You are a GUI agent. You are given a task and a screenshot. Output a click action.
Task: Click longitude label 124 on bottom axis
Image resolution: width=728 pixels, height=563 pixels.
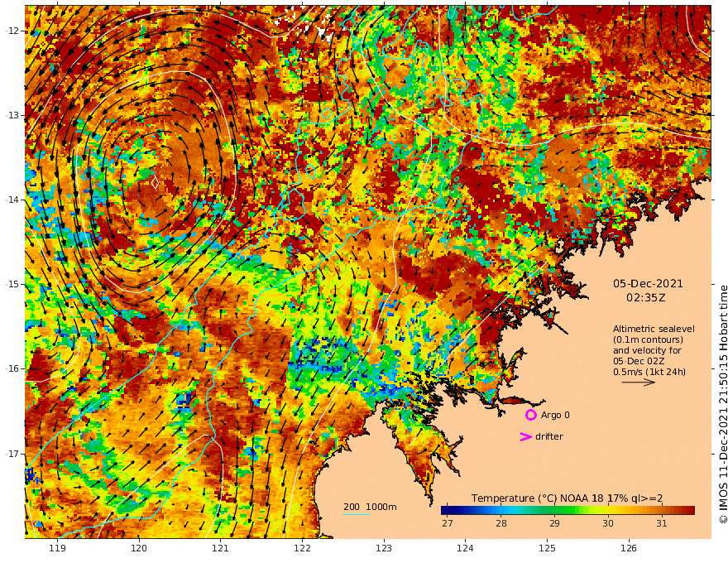[465, 549]
